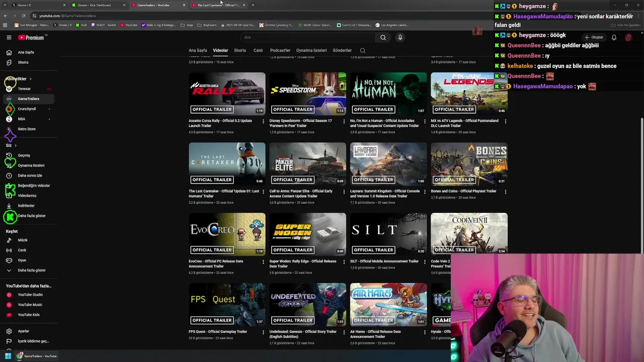The image size is (644, 362).
Task: Open GameTrailers - YouTube taskbar item
Action: (36, 356)
